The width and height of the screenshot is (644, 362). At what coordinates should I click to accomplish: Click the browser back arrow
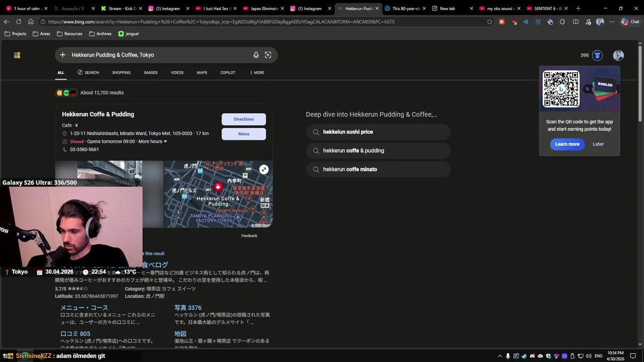pyautogui.click(x=7, y=22)
